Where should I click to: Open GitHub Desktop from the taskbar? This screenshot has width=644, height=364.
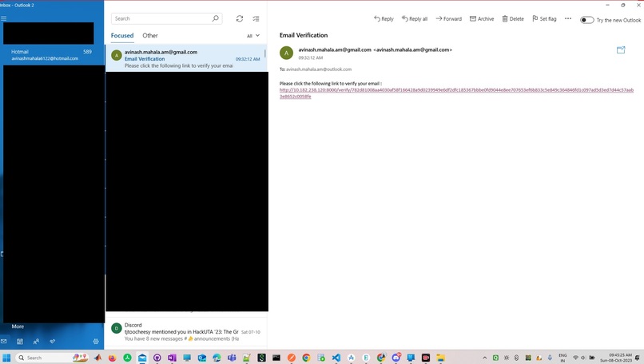pyautogui.click(x=157, y=358)
